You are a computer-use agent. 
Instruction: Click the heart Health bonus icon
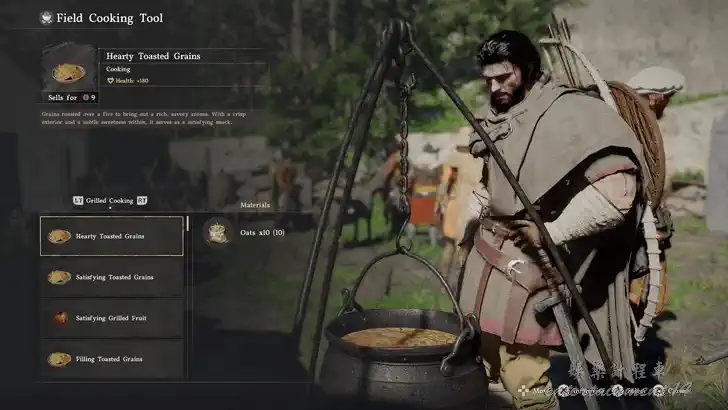click(110, 81)
